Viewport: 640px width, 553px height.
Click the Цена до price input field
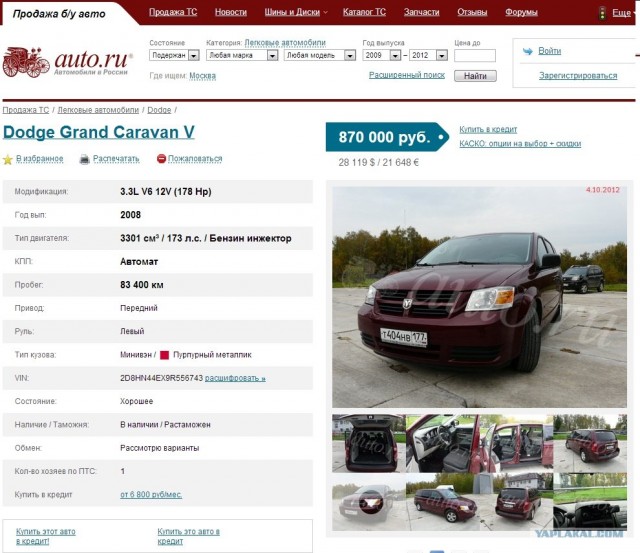[x=474, y=56]
